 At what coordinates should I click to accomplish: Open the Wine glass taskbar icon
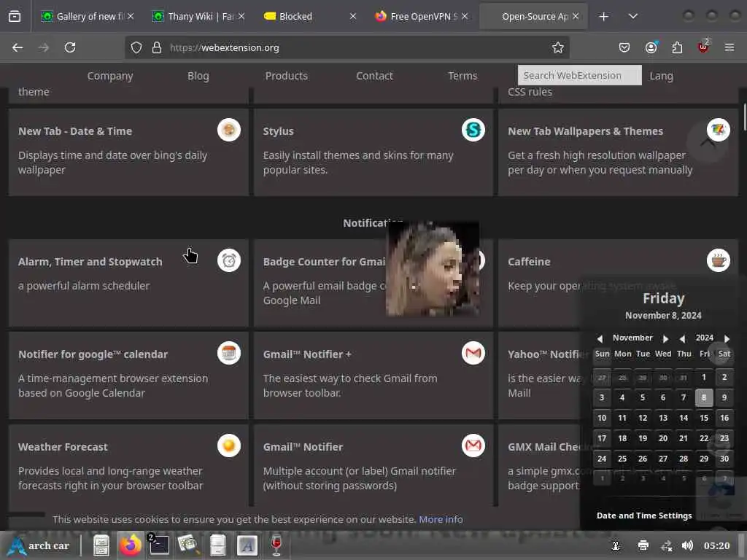[276, 545]
